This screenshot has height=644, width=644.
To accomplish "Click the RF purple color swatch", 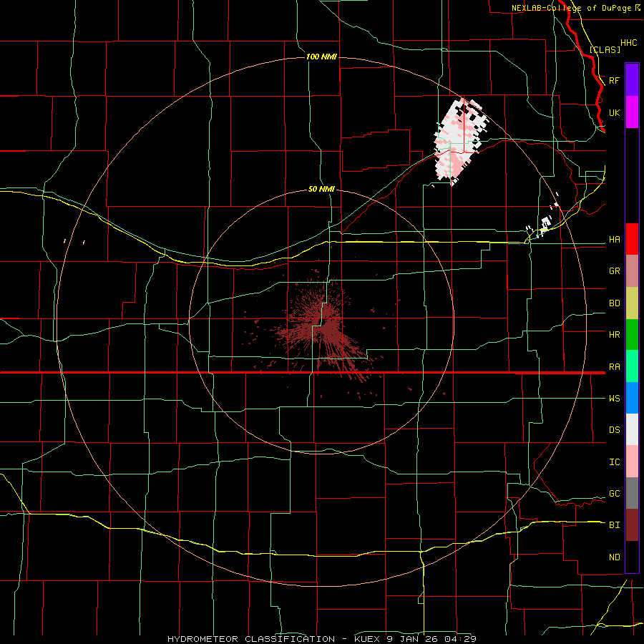I will tap(632, 80).
